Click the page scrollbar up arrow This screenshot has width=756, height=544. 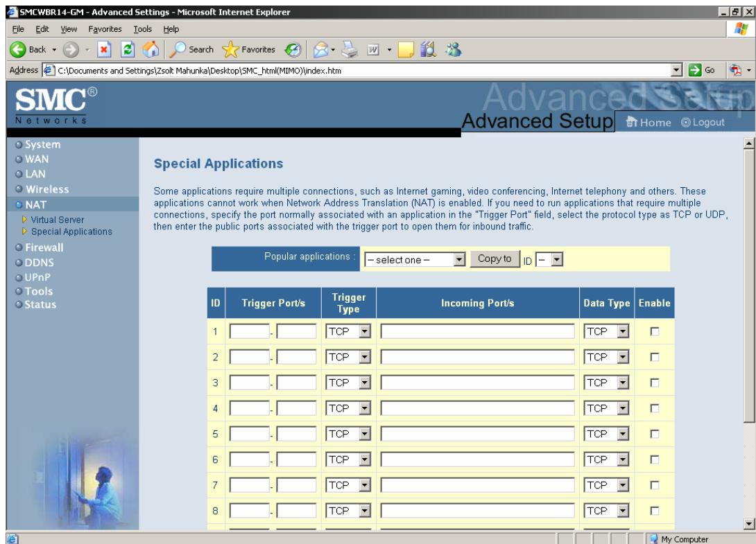(x=749, y=143)
